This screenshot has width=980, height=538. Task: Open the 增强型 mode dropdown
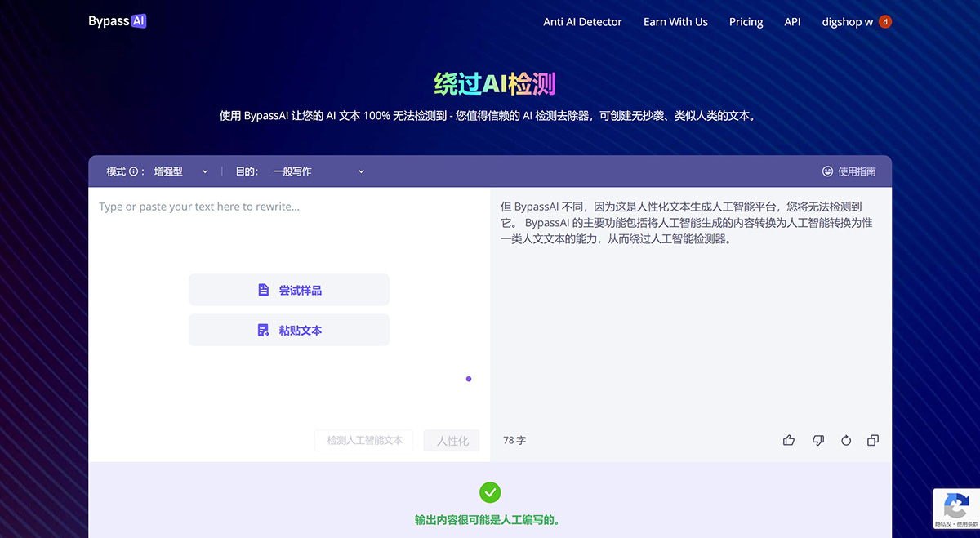pos(181,171)
